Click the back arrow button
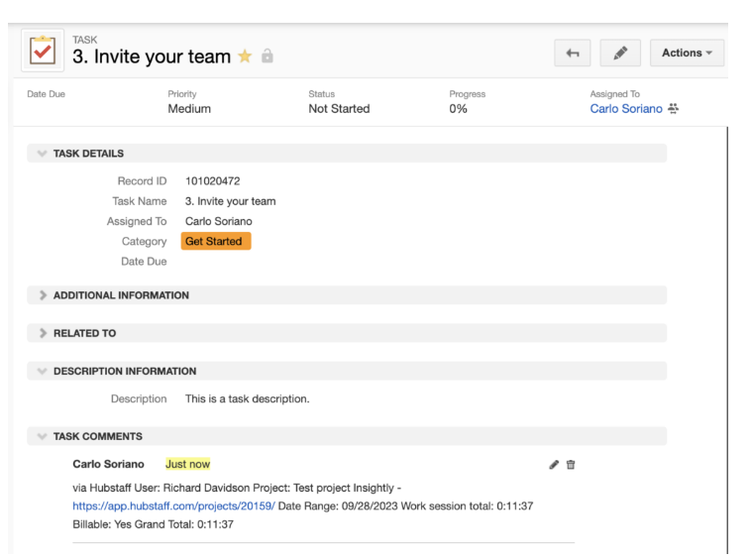Image resolution: width=752 pixels, height=560 pixels. 573,54
